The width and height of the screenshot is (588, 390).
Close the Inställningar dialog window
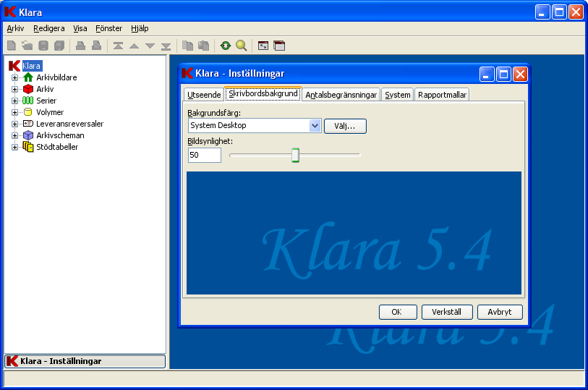(x=521, y=75)
